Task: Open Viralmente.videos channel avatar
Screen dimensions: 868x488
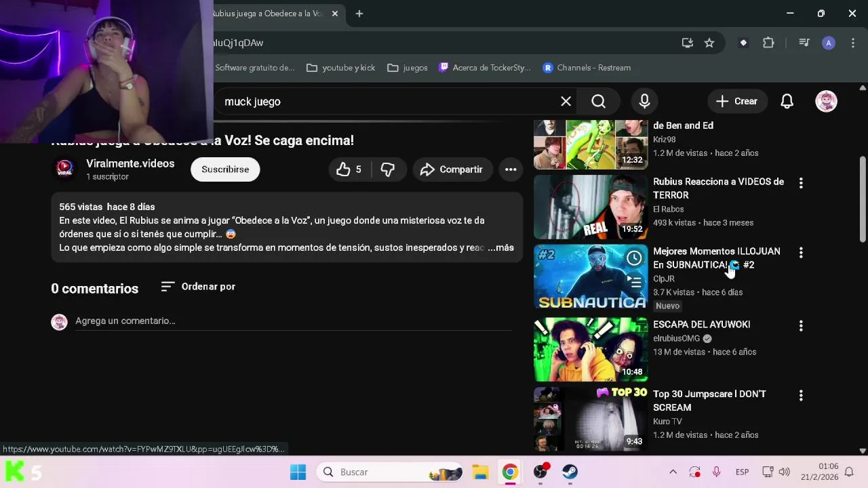Action: [x=64, y=169]
